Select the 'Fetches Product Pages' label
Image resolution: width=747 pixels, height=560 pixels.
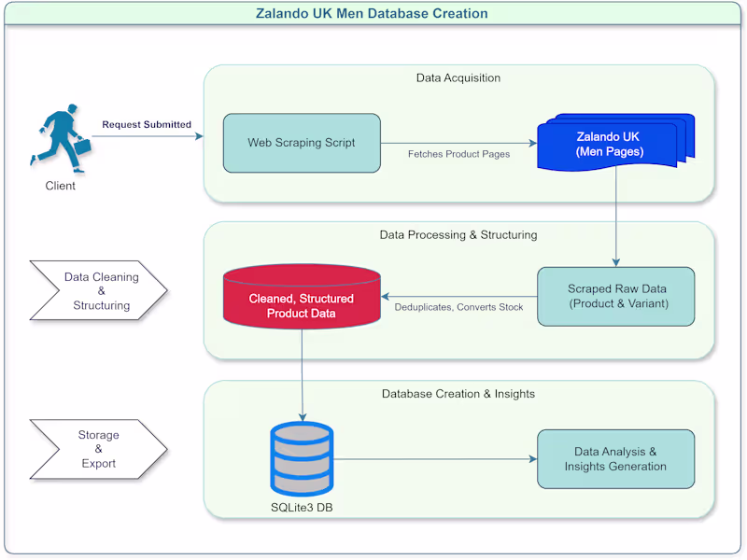coord(458,154)
